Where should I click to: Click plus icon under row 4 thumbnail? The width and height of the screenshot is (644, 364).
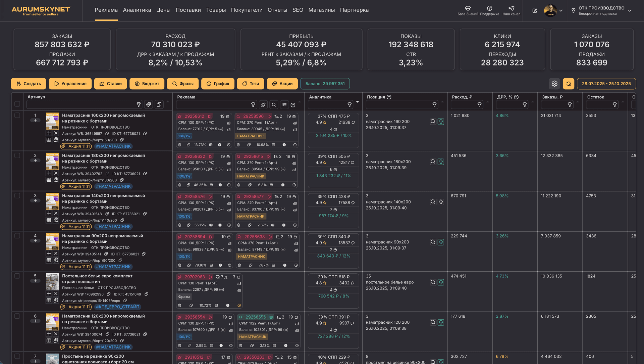pyautogui.click(x=49, y=254)
